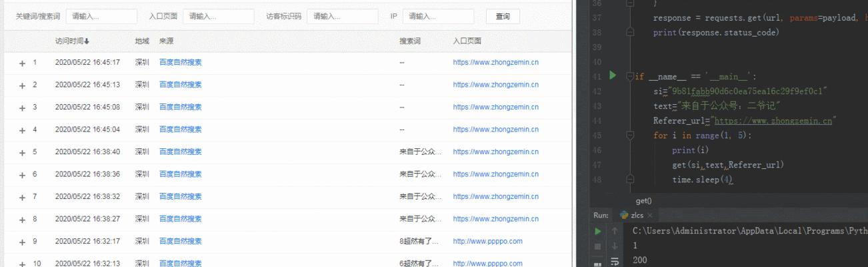This screenshot has height=267, width=868.
Task: Open 百度自然搜索 source link in row 9
Action: pos(180,242)
